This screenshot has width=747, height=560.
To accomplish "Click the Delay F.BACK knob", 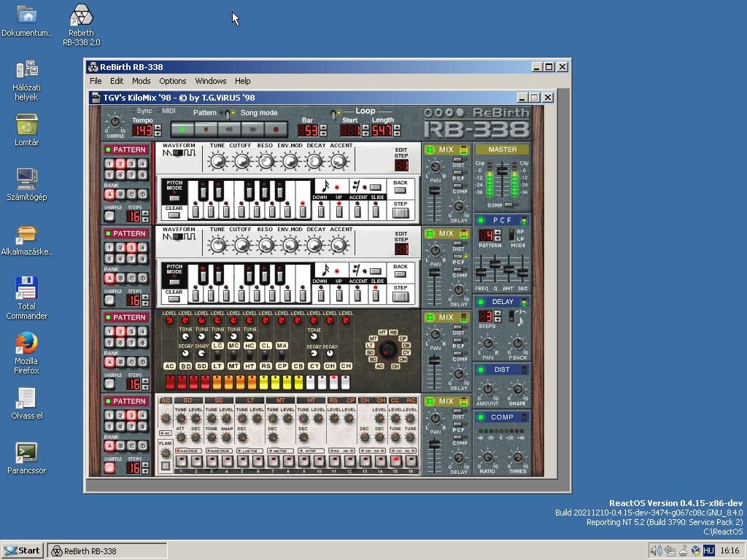I will [517, 343].
